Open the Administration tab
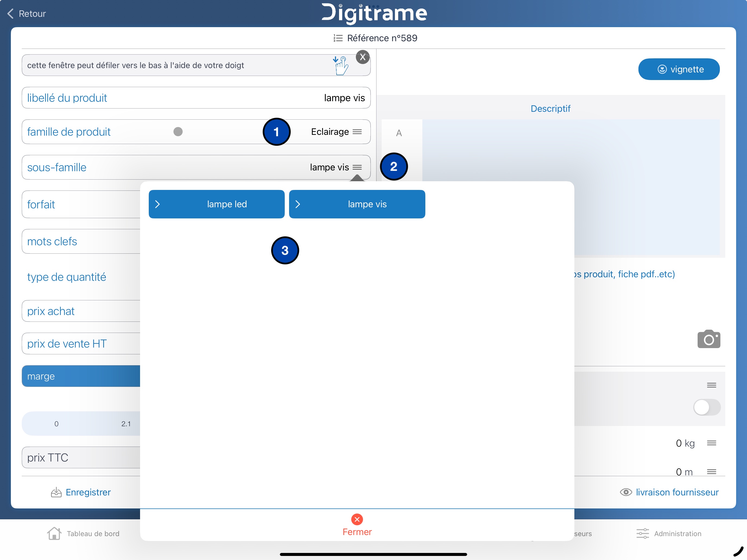The width and height of the screenshot is (747, 560). pyautogui.click(x=669, y=533)
